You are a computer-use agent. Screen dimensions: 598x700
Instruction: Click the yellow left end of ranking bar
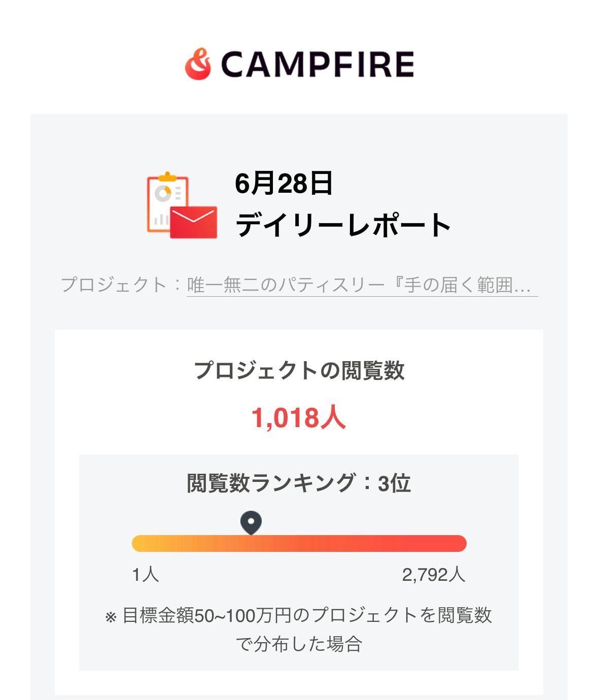click(141, 543)
